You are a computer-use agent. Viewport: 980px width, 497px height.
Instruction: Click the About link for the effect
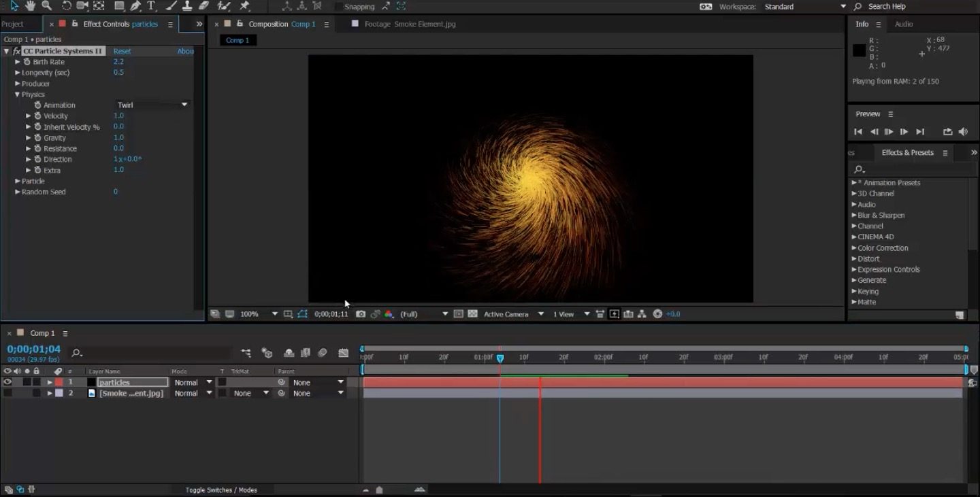tap(186, 51)
